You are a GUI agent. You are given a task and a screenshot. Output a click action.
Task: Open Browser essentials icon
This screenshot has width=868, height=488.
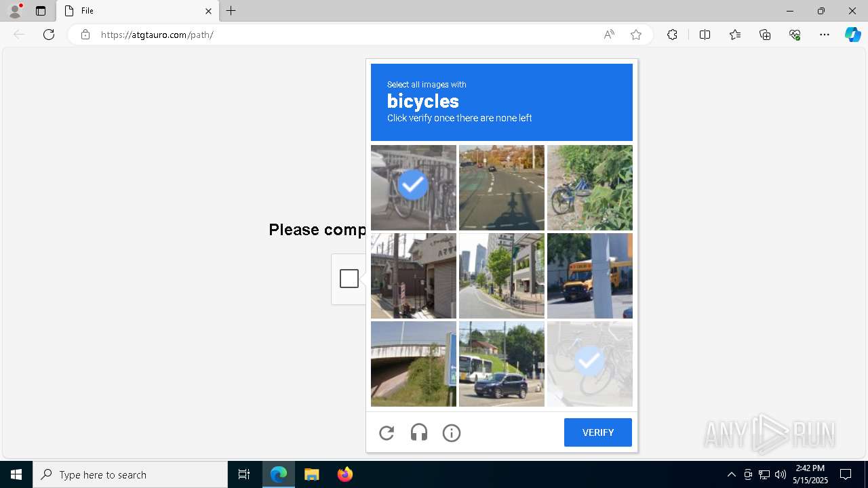pos(795,35)
